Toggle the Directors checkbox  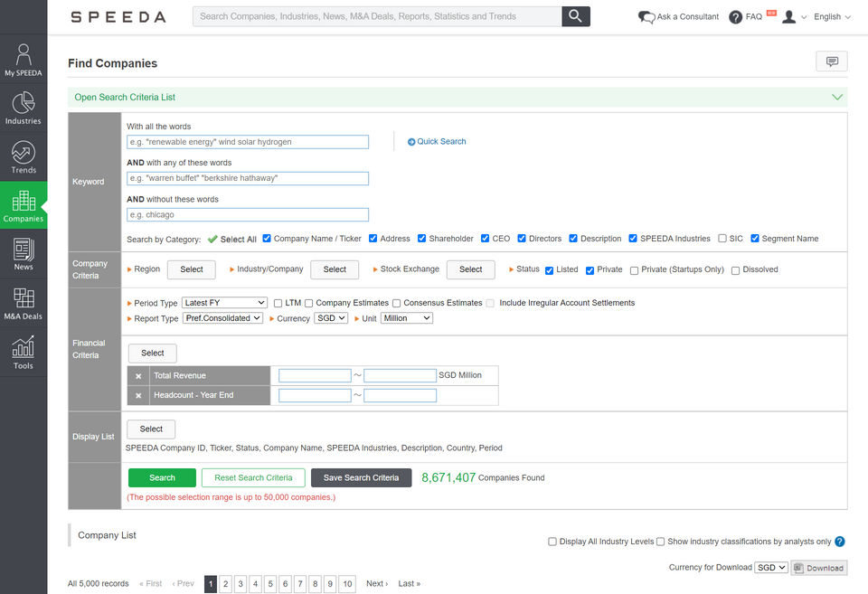point(522,239)
